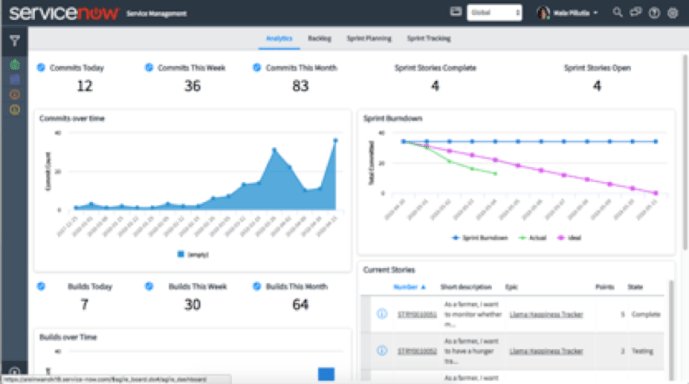This screenshot has height=384, width=689.
Task: Click the Builds Today indicator icon
Action: (x=41, y=286)
